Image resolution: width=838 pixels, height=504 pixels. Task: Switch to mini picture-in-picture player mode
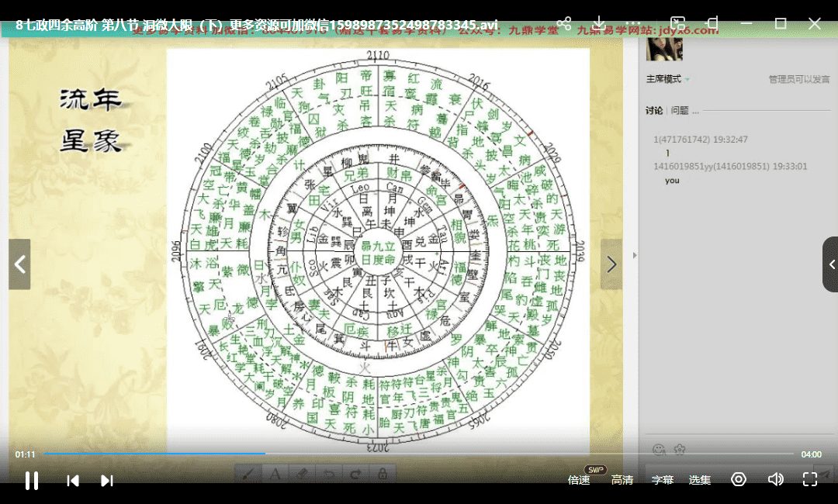[x=678, y=23]
